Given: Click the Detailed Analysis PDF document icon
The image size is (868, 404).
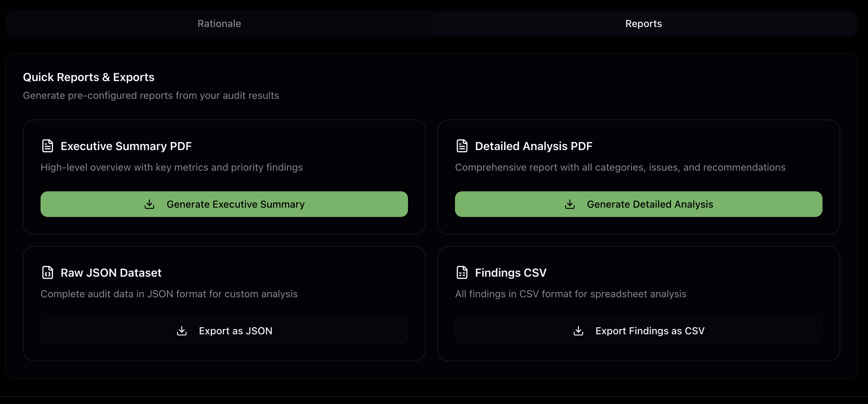Looking at the screenshot, I should (462, 146).
